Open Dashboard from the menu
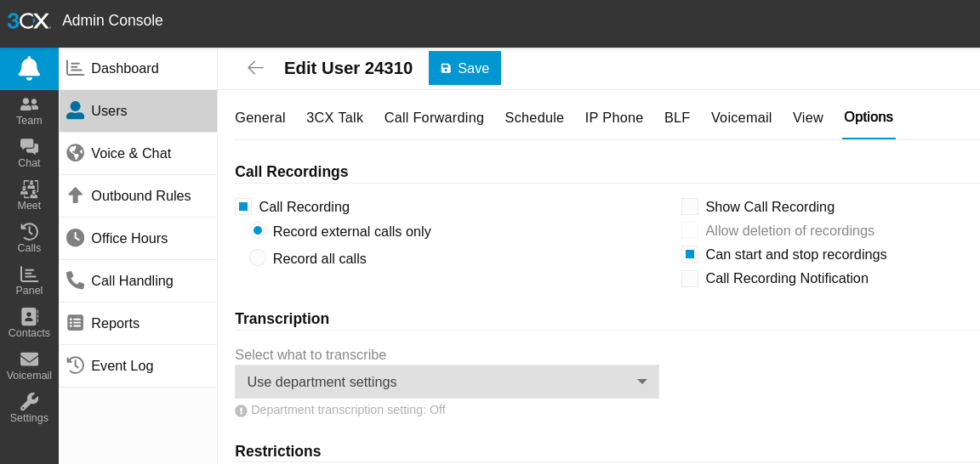 click(138, 68)
